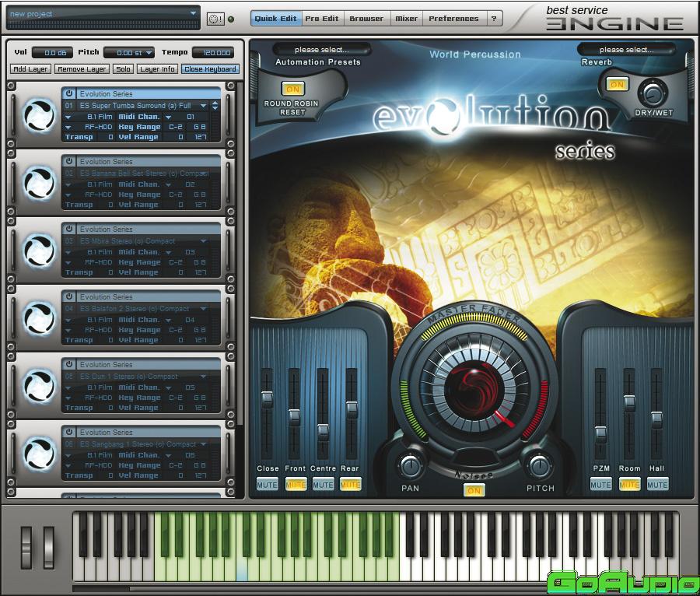Click the Add Layer button
The image size is (700, 596).
30,69
